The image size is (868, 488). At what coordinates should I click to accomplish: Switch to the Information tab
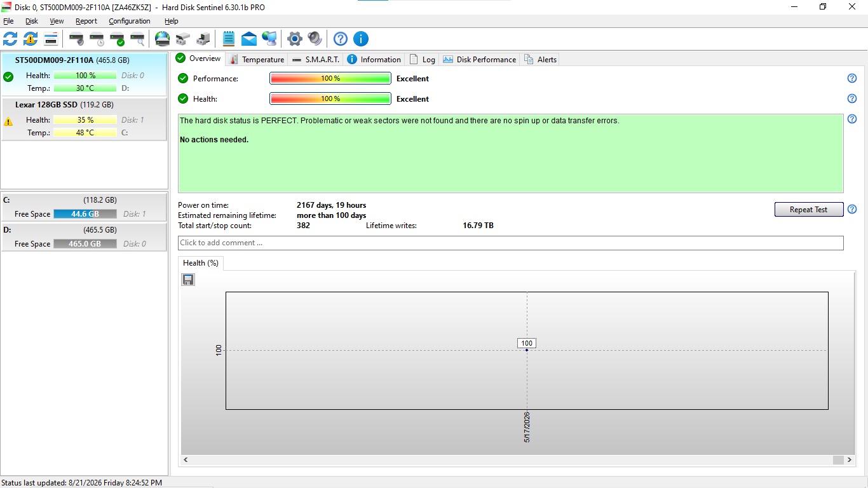[374, 60]
